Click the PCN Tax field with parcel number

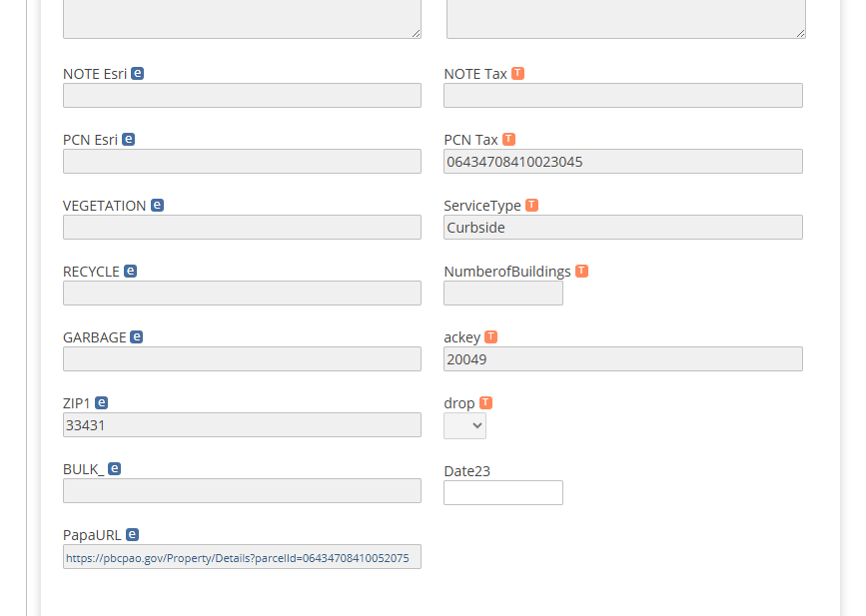click(622, 162)
